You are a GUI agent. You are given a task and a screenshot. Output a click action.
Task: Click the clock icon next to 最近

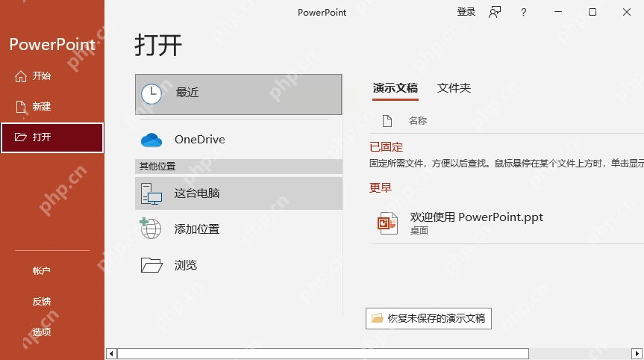pos(151,94)
